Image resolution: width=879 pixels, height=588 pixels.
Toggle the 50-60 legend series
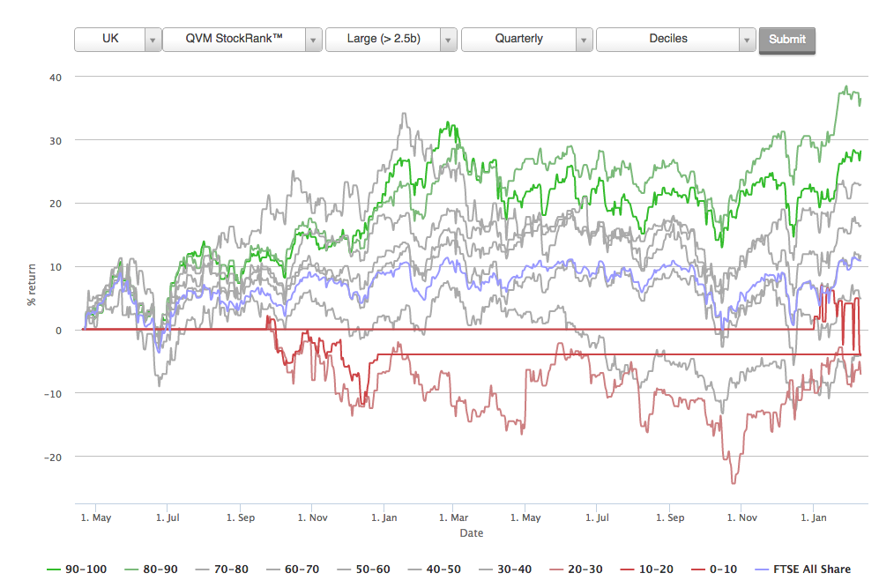[x=364, y=569]
